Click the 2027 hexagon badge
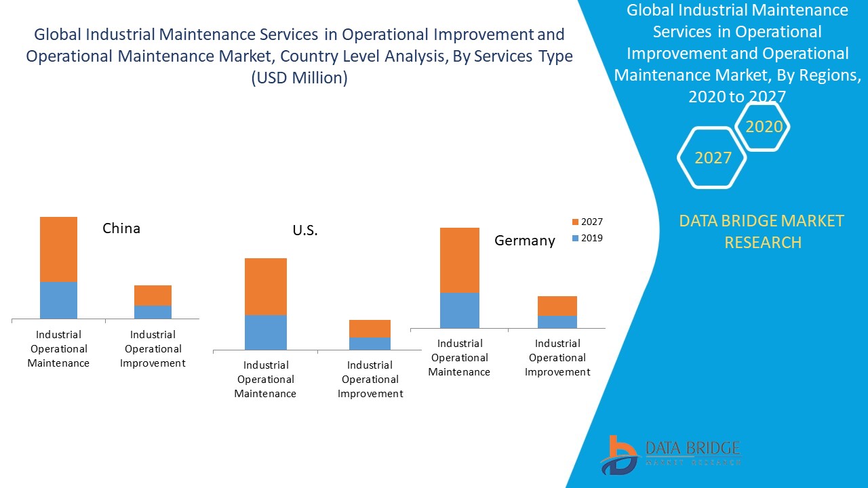The width and height of the screenshot is (868, 488). (712, 158)
